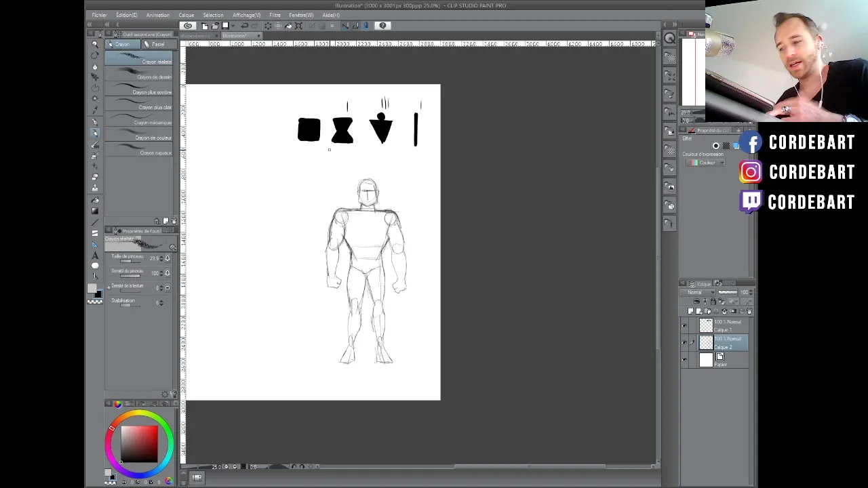Click the Stabilisation value stepper
The image size is (868, 488).
pyautogui.click(x=160, y=302)
